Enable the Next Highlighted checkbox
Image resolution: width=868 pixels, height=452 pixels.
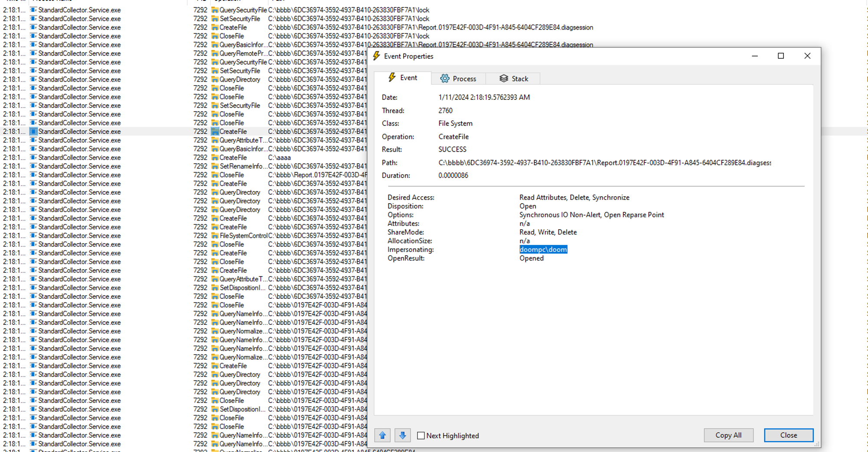421,435
